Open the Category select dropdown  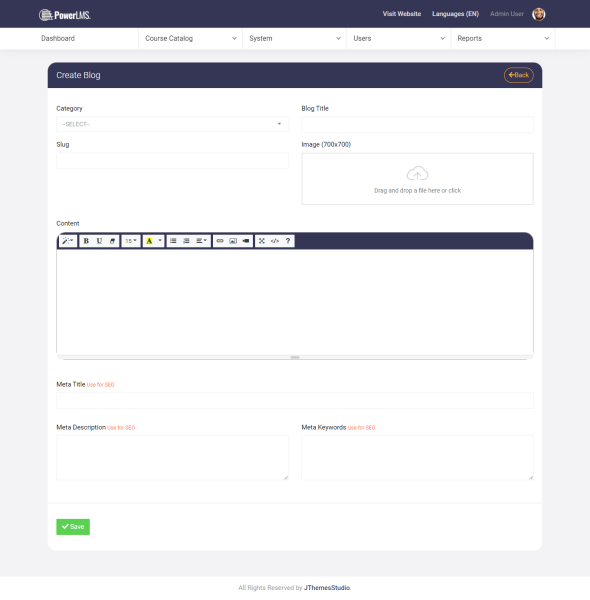coord(172,124)
